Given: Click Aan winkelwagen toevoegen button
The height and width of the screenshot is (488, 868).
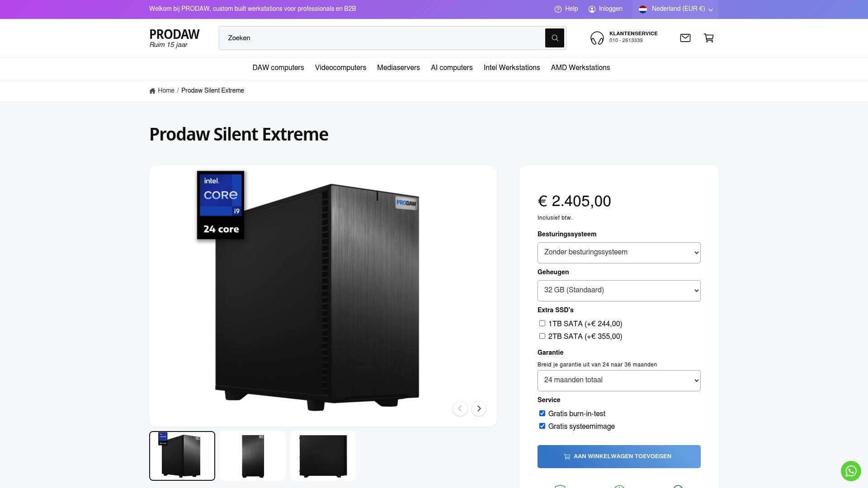Looking at the screenshot, I should click(x=619, y=456).
